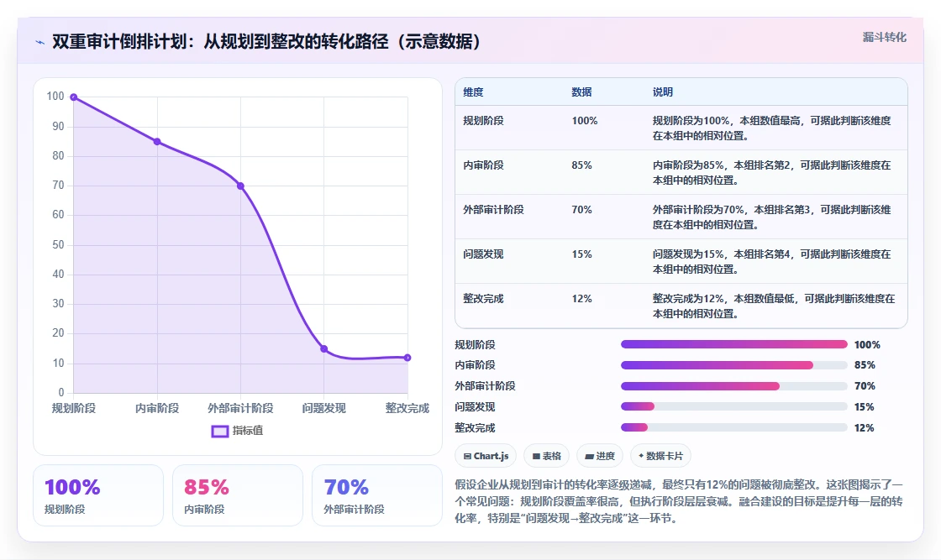Click the 整改完成 12% progress bar

point(734,427)
